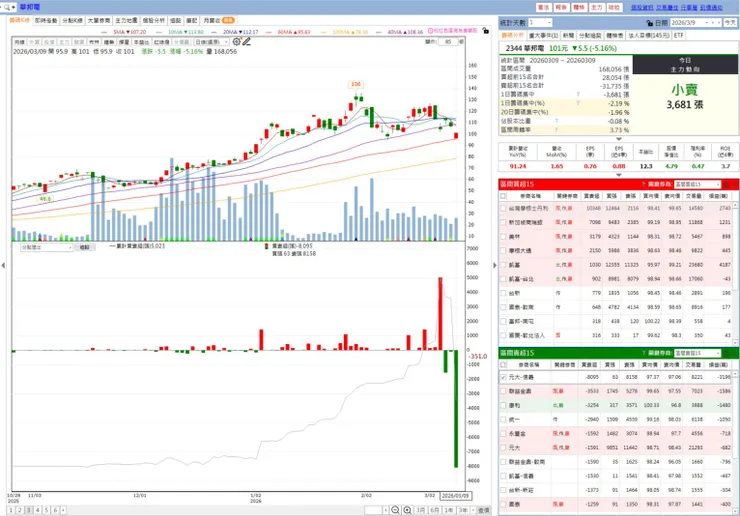Toggle the lock icon above the K-line chart
The height and width of the screenshot is (516, 740).
(x=486, y=31)
